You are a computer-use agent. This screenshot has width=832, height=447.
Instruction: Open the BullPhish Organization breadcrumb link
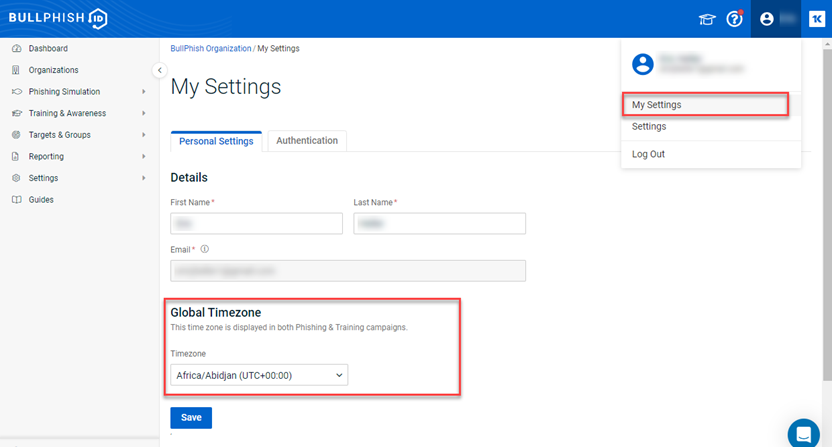point(211,48)
